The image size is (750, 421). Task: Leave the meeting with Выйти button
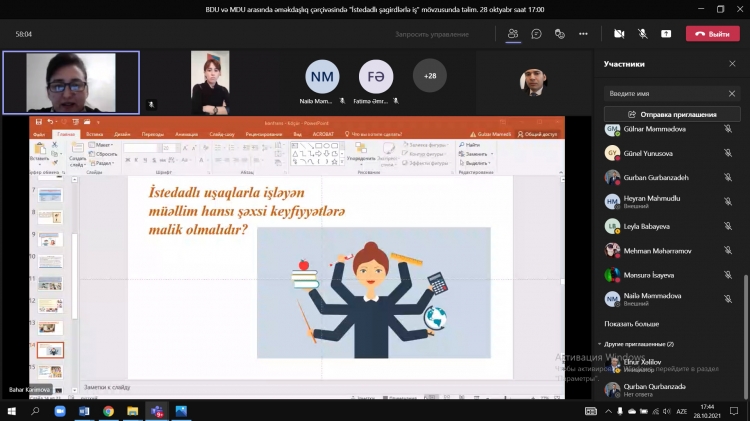712,33
